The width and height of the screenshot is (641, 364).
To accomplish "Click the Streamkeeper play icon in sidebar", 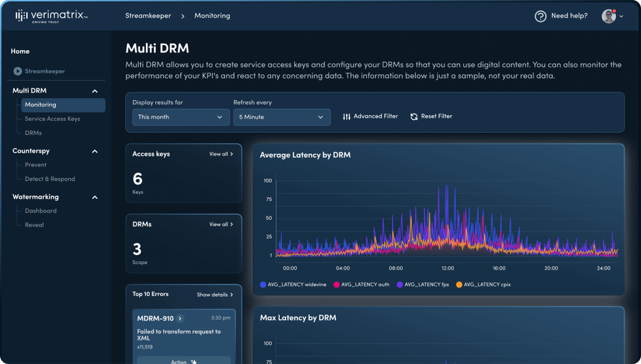I will click(x=18, y=71).
